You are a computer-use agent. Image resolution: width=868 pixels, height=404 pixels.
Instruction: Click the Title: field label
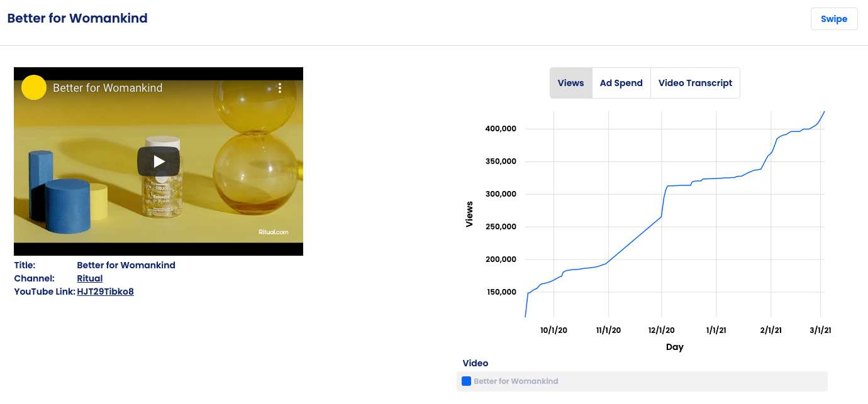pos(25,265)
